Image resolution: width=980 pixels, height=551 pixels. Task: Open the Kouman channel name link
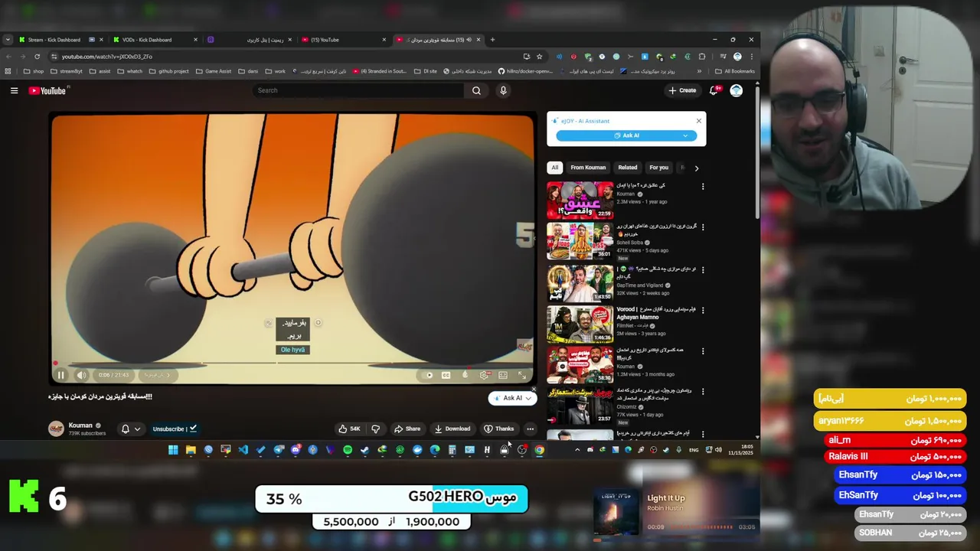tap(80, 425)
